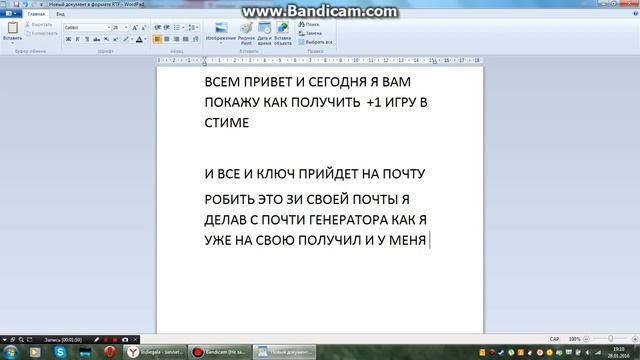The image size is (640, 360).
Task: Increase font size with the grow icon
Action: click(135, 27)
